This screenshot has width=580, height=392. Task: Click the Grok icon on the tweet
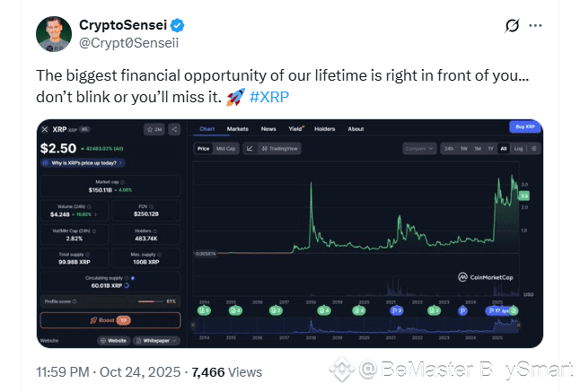tap(513, 26)
